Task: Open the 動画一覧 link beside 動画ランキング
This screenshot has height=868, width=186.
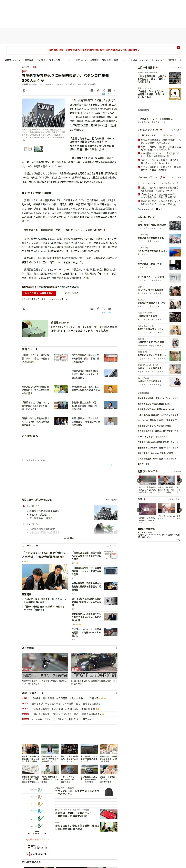Action: 177,471
